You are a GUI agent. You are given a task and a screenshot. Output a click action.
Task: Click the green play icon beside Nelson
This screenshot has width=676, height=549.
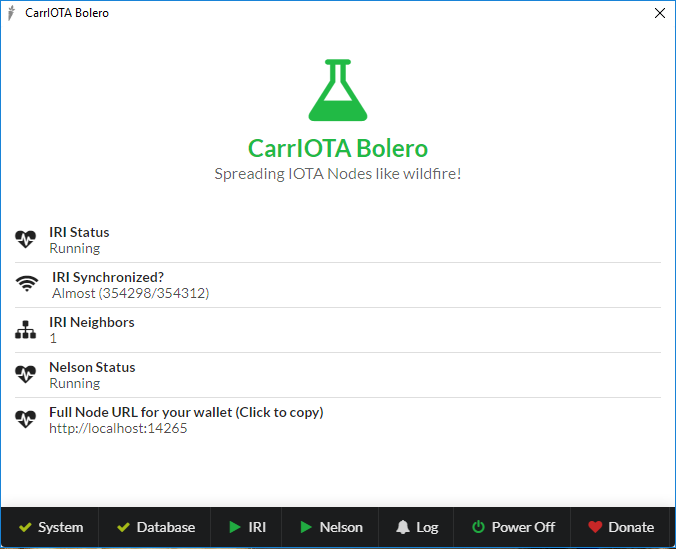point(306,527)
